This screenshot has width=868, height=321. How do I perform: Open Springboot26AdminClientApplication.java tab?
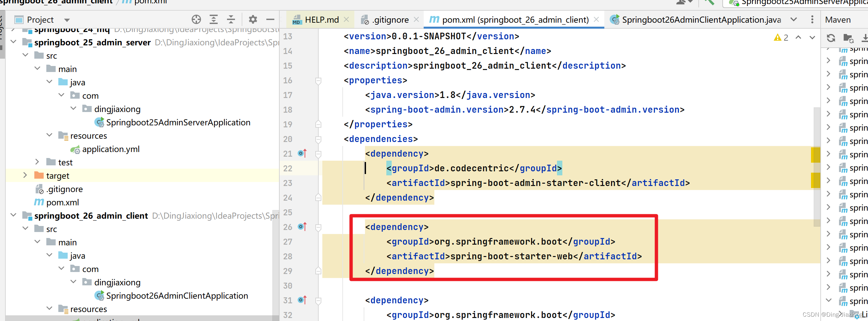coord(695,20)
